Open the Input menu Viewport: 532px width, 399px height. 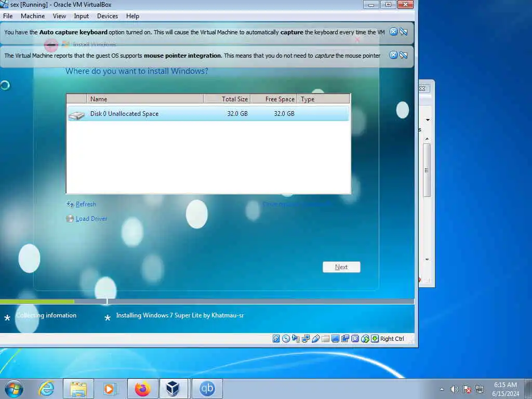coord(82,16)
